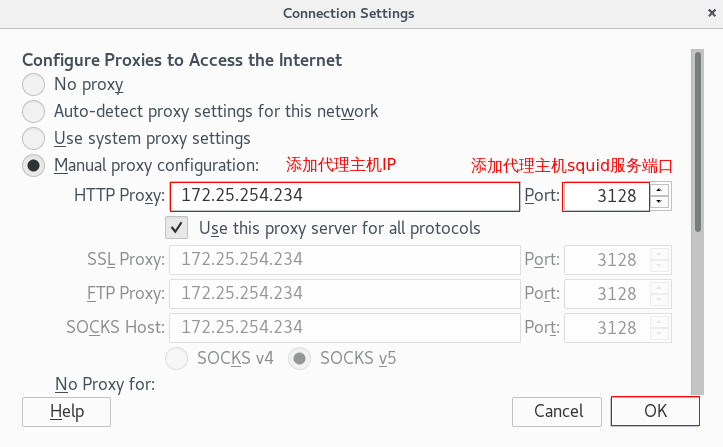This screenshot has width=723, height=447.
Task: Click the SSL Proxy address field
Action: pyautogui.click(x=345, y=260)
